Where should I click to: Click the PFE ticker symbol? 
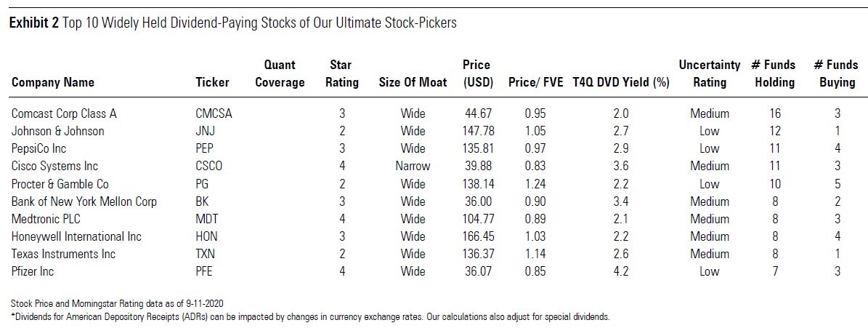(x=206, y=271)
